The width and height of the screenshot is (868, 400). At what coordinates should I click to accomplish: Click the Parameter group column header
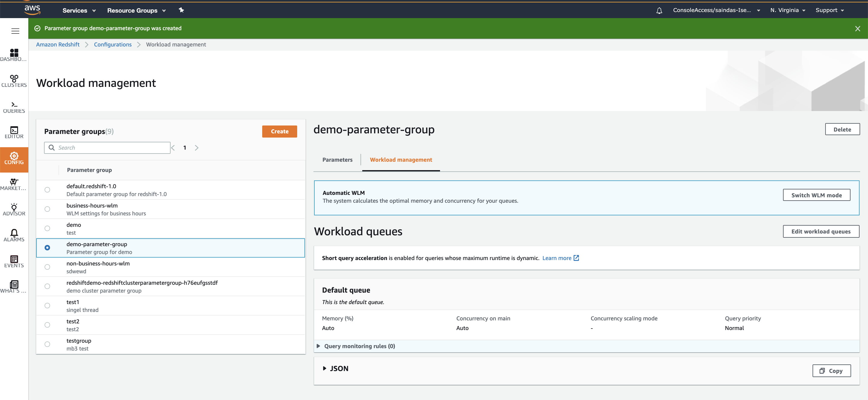point(89,170)
